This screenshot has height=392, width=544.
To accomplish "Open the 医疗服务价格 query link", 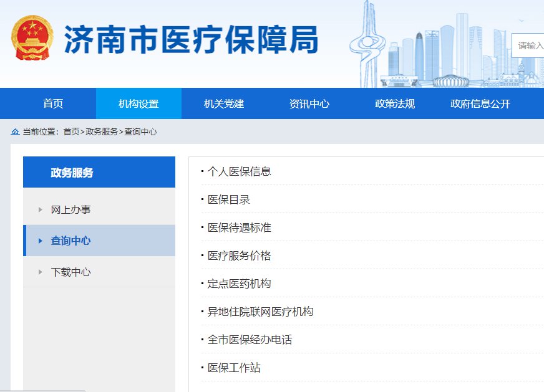I will [239, 256].
